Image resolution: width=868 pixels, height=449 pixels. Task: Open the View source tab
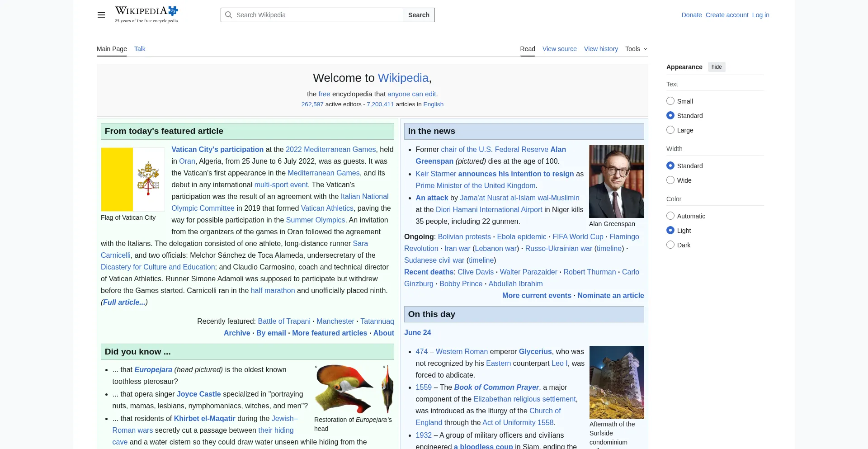click(x=560, y=49)
